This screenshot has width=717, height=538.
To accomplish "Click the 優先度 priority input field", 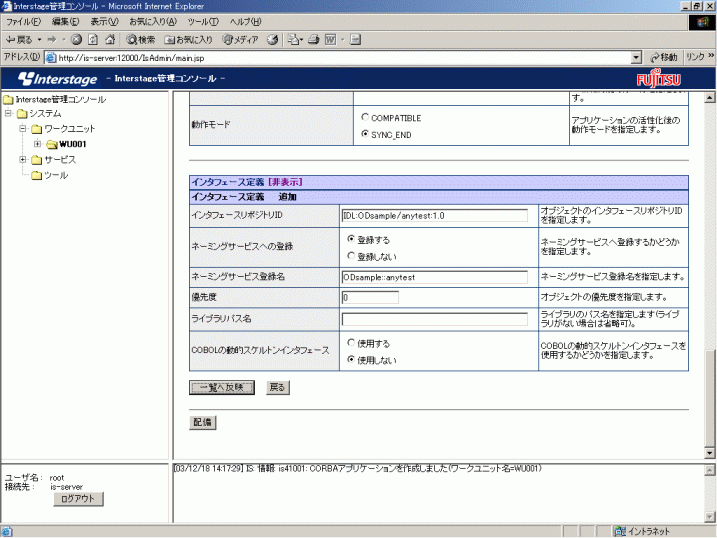I will [370, 298].
